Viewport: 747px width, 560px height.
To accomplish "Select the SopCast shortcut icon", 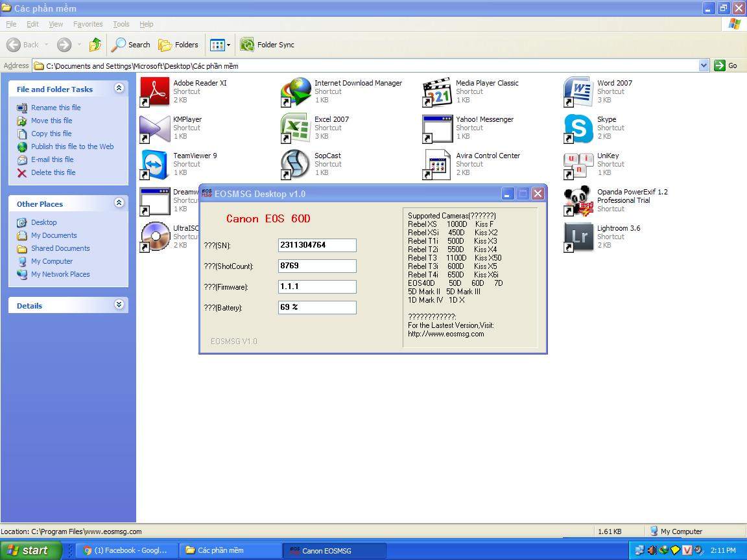I will [296, 165].
